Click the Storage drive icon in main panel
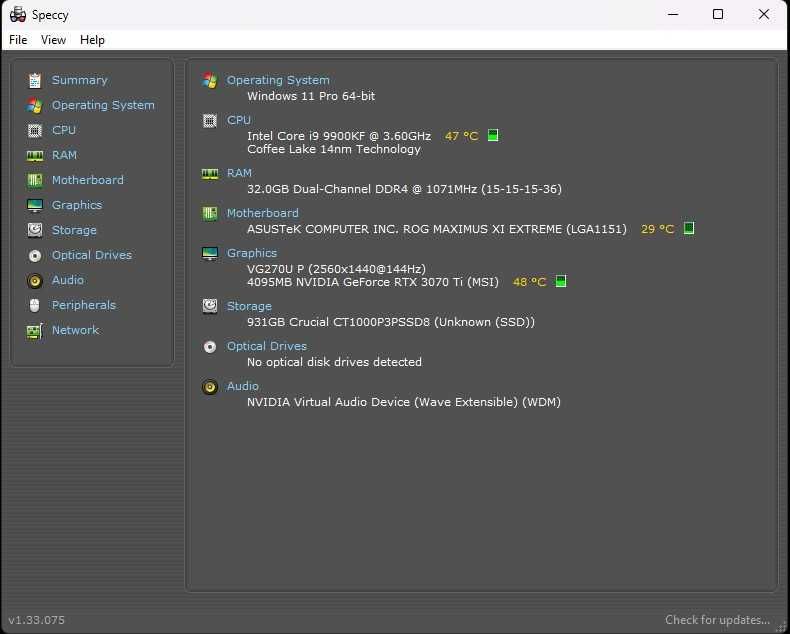The width and height of the screenshot is (790, 634). 210,306
